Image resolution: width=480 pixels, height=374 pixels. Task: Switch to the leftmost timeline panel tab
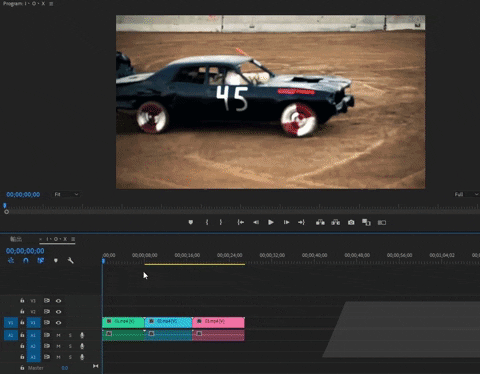(16, 239)
